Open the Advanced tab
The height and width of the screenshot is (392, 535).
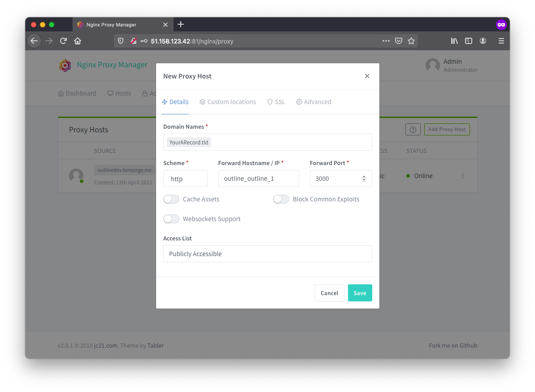(x=313, y=102)
